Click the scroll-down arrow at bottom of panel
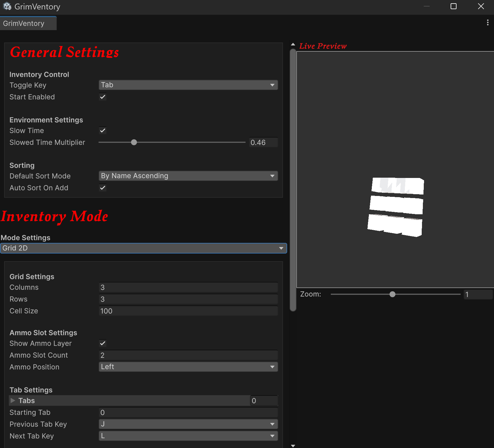This screenshot has height=448, width=494. pyautogui.click(x=293, y=446)
